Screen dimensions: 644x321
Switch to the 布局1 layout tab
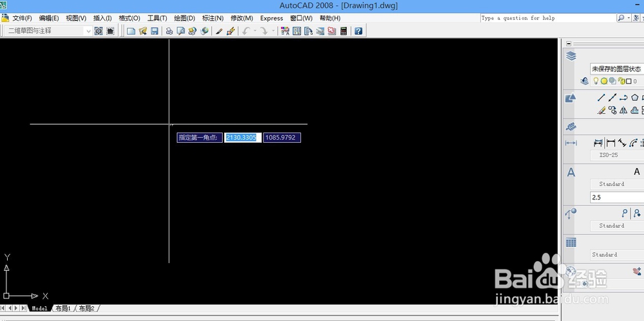63,308
